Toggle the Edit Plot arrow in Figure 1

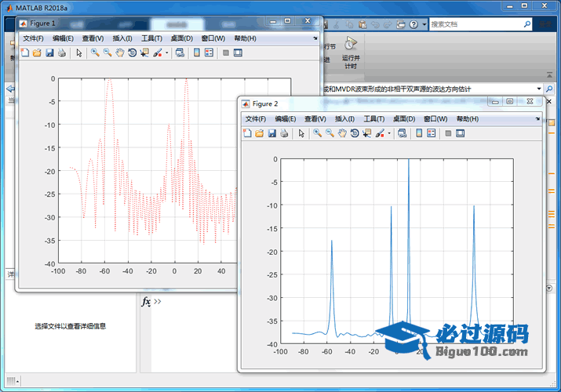[78, 53]
